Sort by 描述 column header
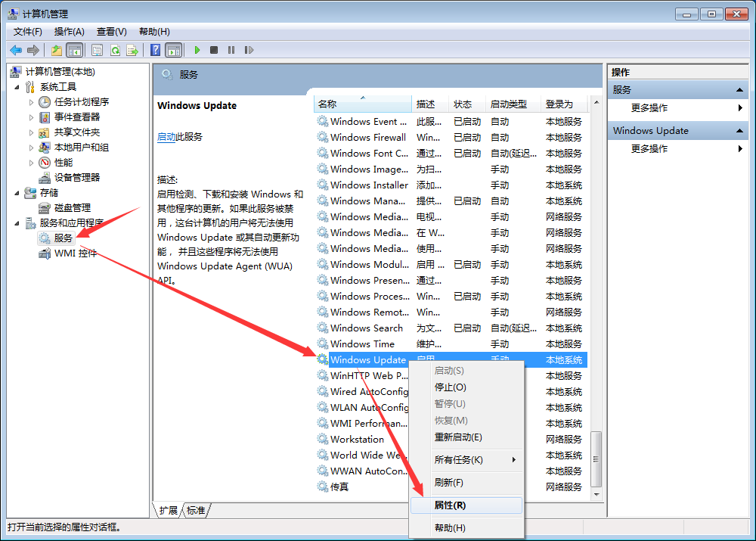This screenshot has width=756, height=541. [431, 104]
